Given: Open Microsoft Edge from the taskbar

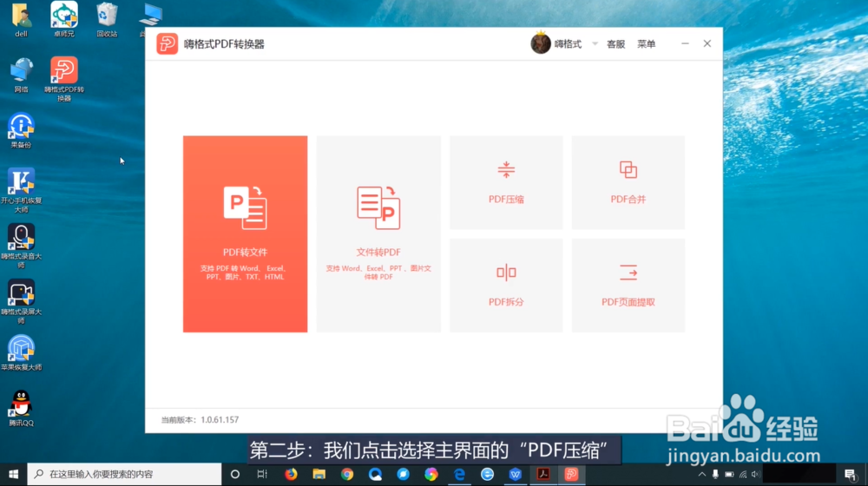Looking at the screenshot, I should click(459, 475).
